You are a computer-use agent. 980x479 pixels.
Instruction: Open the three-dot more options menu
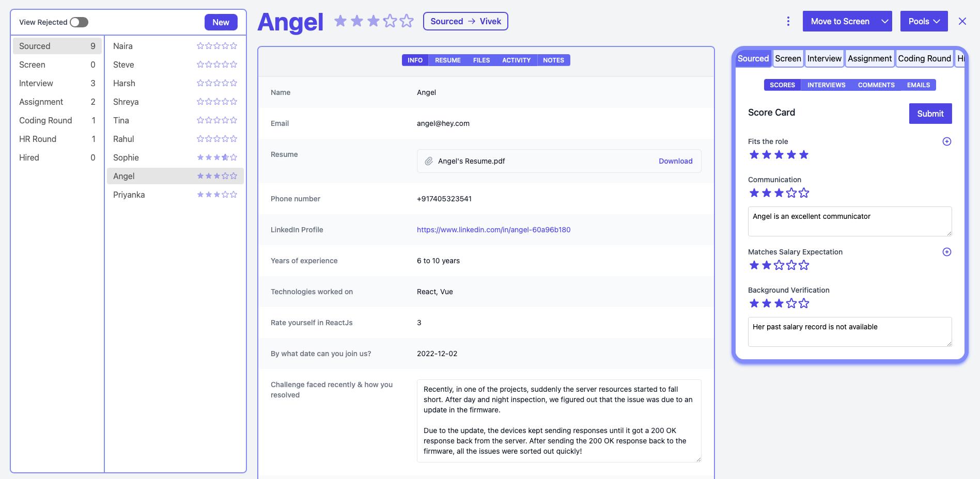[x=788, y=21]
